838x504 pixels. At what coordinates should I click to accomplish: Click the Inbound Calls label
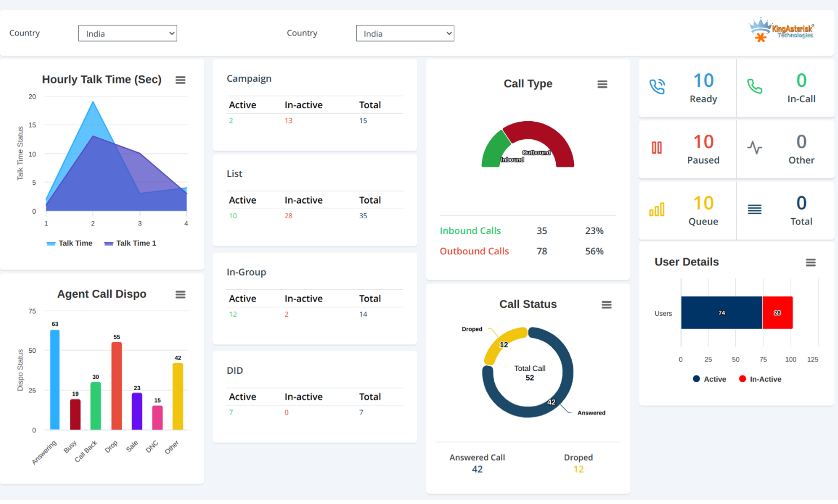pyautogui.click(x=470, y=231)
